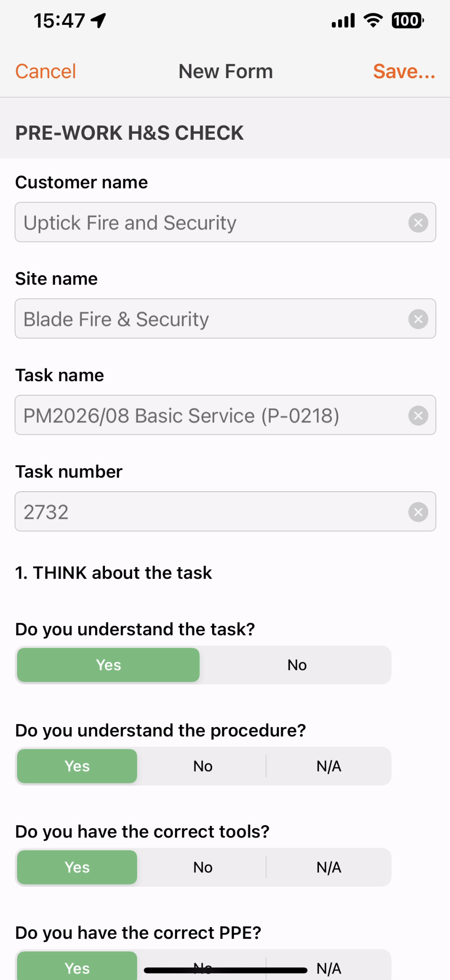
Task: Choose N/A for correct tools question
Action: [329, 867]
